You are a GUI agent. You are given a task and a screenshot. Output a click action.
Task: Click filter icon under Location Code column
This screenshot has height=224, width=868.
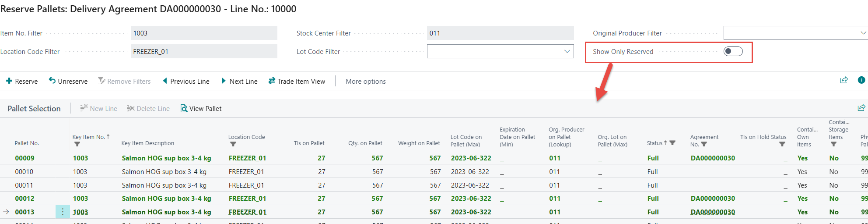coord(233,144)
